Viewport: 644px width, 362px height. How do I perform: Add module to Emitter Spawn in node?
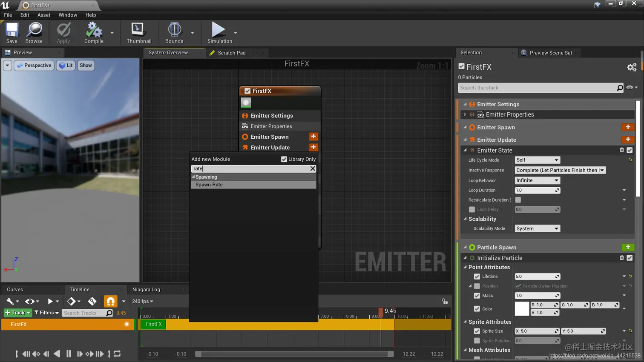tap(313, 137)
